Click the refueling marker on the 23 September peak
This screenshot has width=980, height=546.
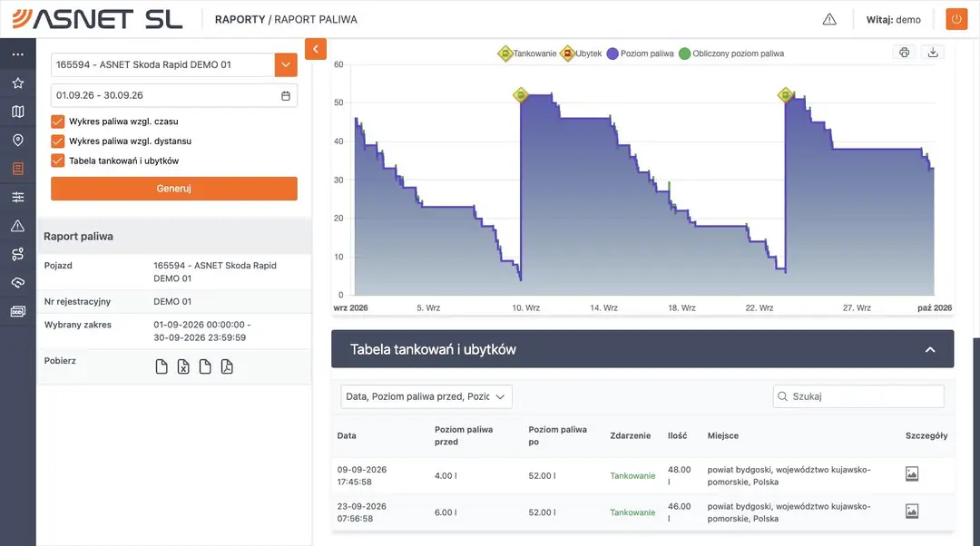(785, 95)
